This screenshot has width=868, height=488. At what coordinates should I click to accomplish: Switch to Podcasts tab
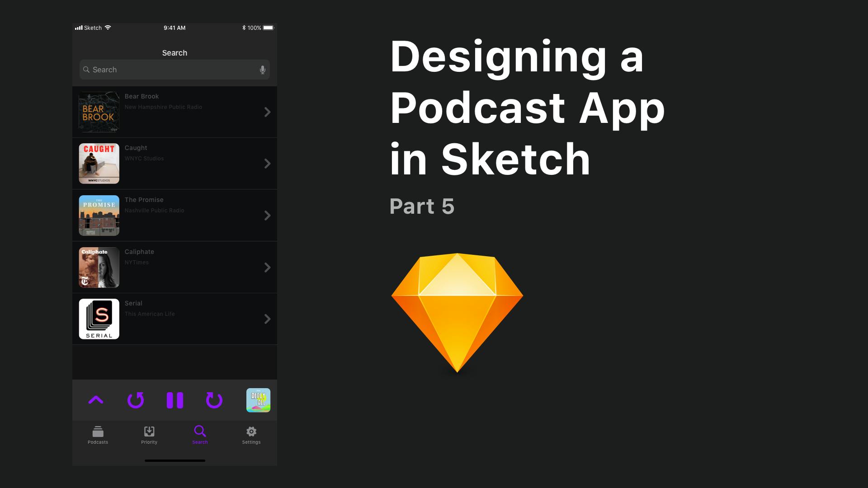98,436
